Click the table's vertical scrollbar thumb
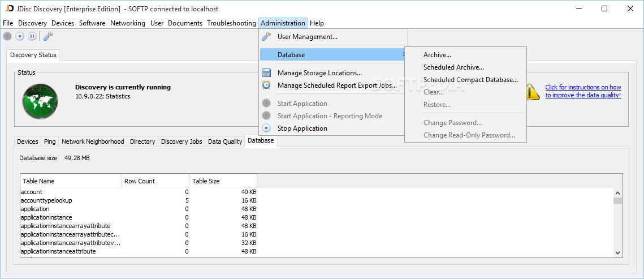 (618, 200)
